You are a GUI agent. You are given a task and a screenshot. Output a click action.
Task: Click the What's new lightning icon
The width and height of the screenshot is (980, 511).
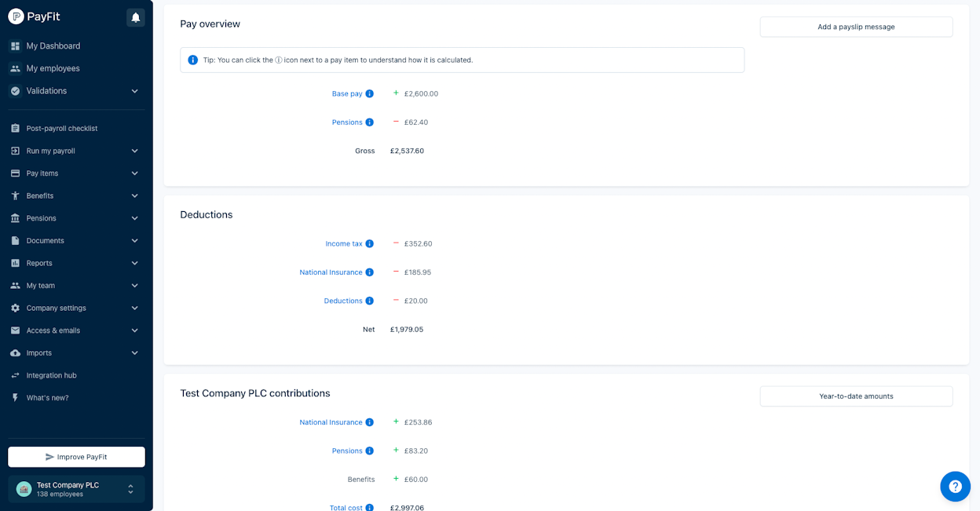tap(15, 398)
